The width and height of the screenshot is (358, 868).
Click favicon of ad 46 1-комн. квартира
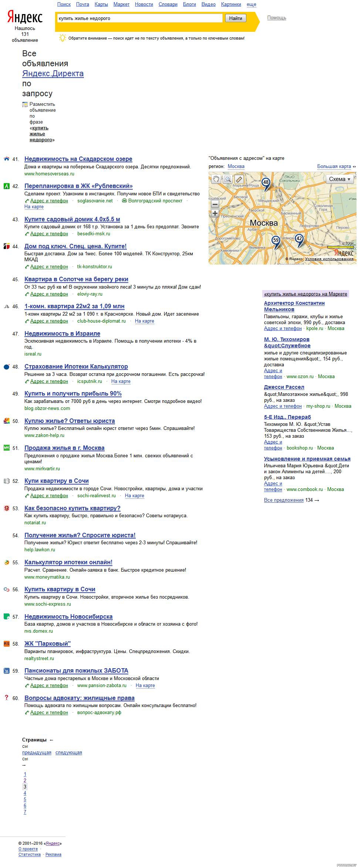point(6,306)
